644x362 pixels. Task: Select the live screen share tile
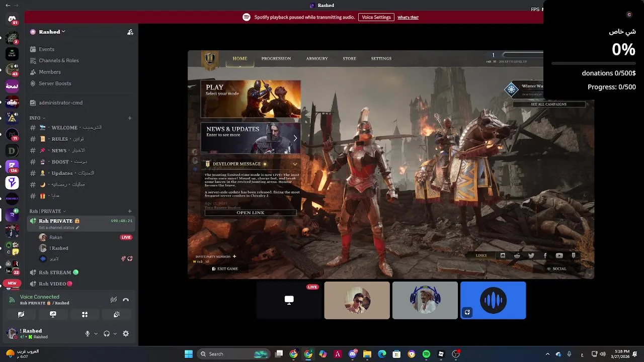click(x=289, y=300)
